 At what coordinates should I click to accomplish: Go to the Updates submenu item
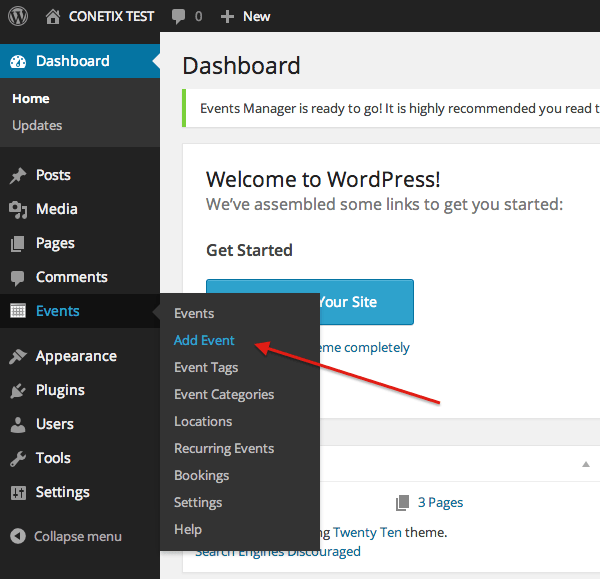(37, 126)
